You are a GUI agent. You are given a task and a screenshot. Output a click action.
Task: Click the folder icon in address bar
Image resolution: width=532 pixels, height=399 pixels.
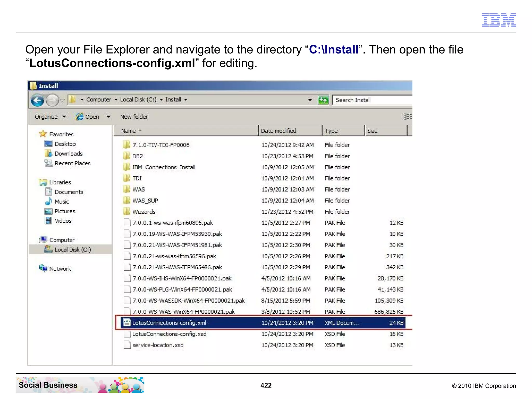tap(72, 99)
